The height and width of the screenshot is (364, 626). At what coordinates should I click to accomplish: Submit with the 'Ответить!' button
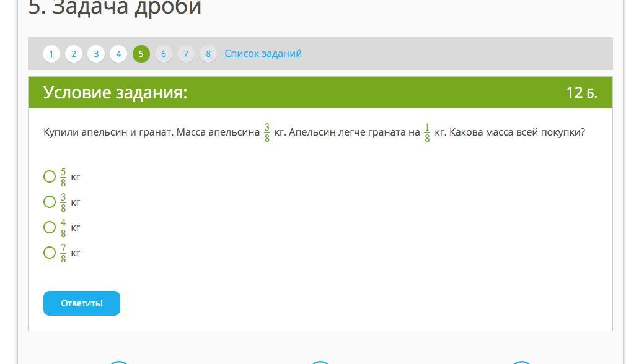point(81,303)
